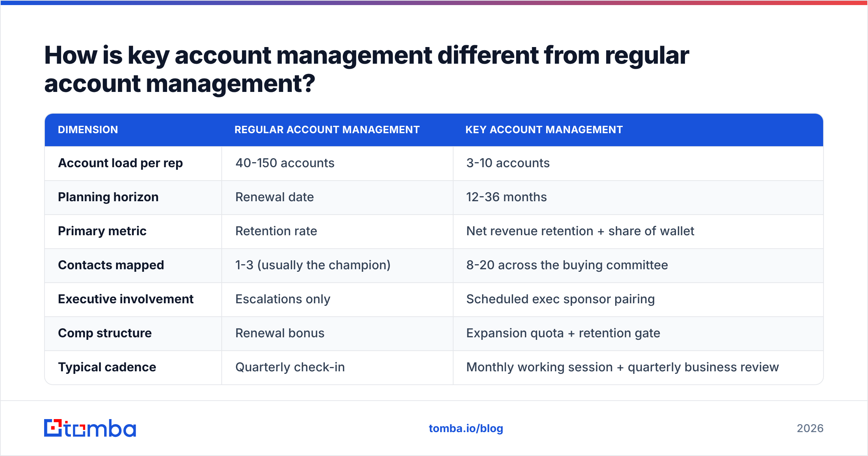Click the 'Renewal date' cell
Image resolution: width=868 pixels, height=456 pixels.
pos(275,197)
